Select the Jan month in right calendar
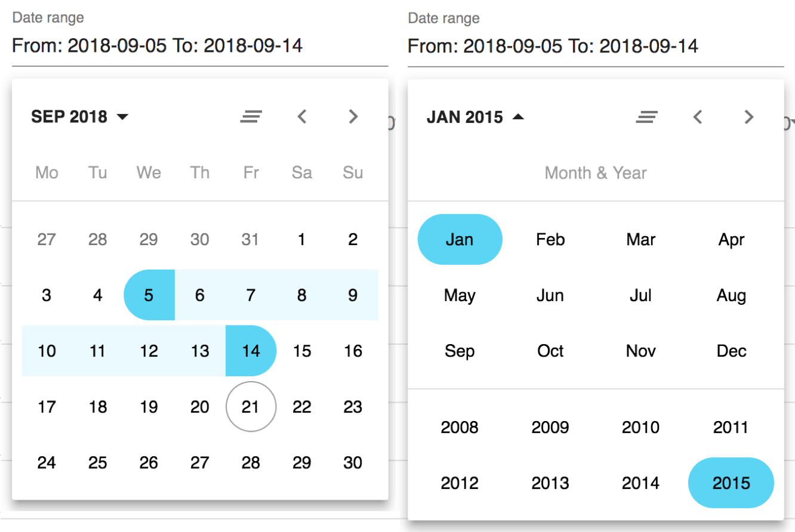This screenshot has height=532, width=795. pos(460,239)
